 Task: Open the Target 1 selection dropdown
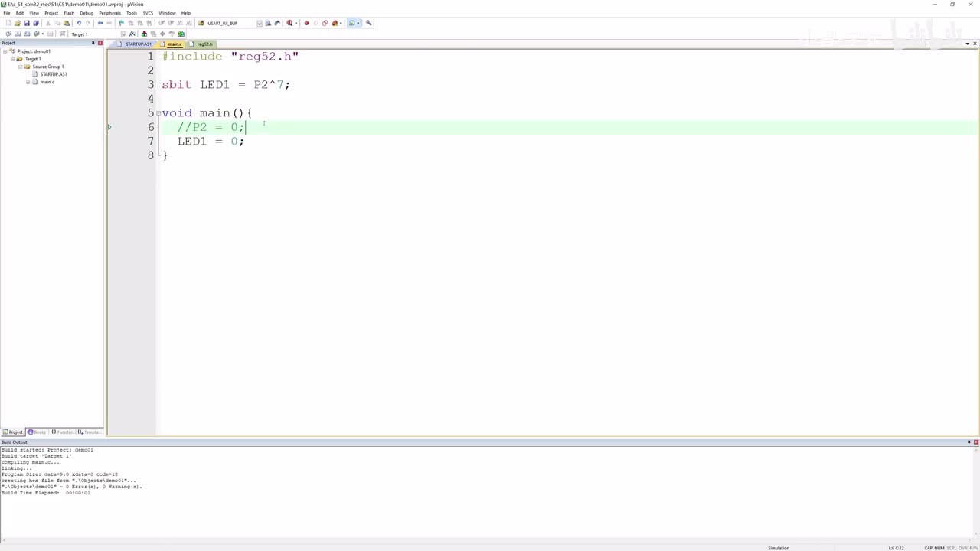click(122, 34)
